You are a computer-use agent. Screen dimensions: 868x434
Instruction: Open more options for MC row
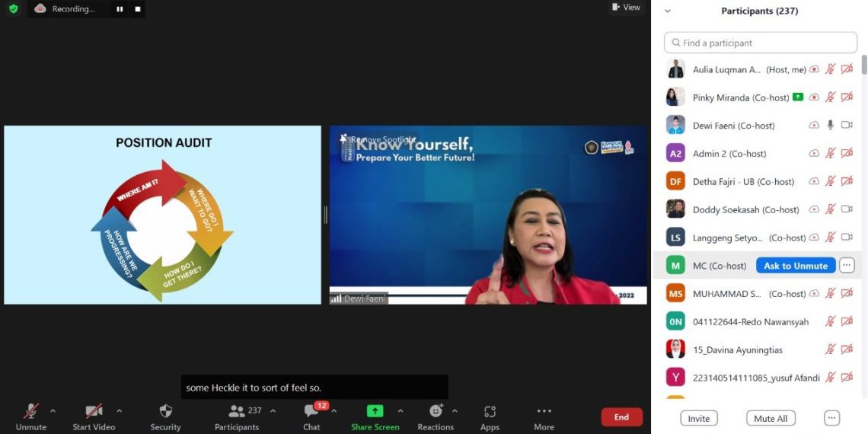tap(847, 266)
